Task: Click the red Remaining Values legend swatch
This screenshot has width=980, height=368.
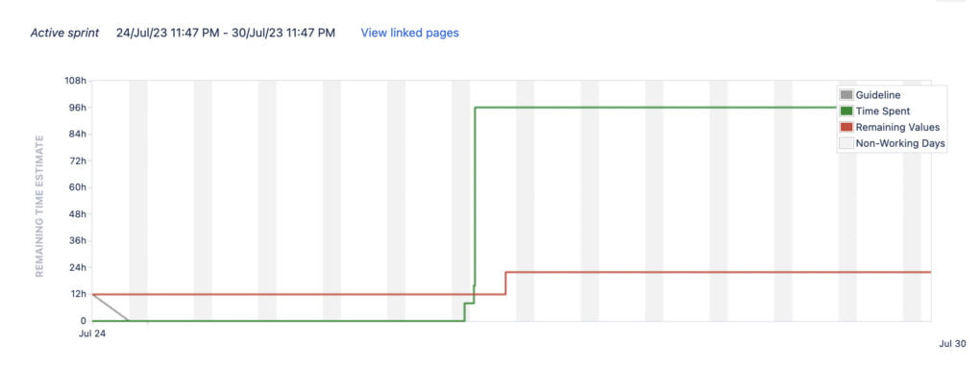Action: point(846,127)
